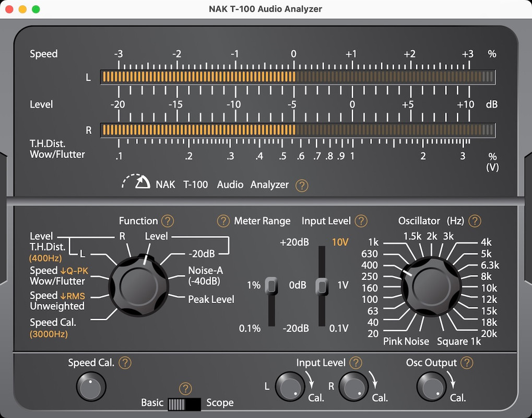The width and height of the screenshot is (532, 418).
Task: Click the NAK logo icon in the display panel
Action: coord(136,182)
